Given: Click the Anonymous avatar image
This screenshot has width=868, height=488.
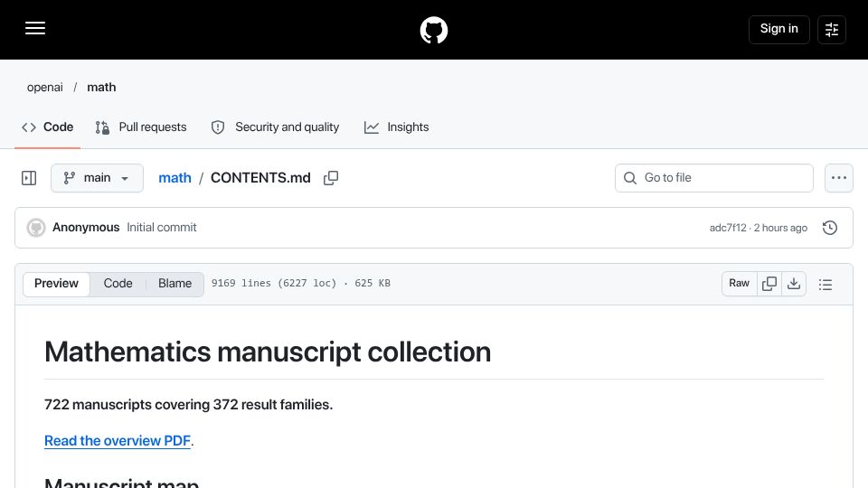Looking at the screenshot, I should coord(36,228).
